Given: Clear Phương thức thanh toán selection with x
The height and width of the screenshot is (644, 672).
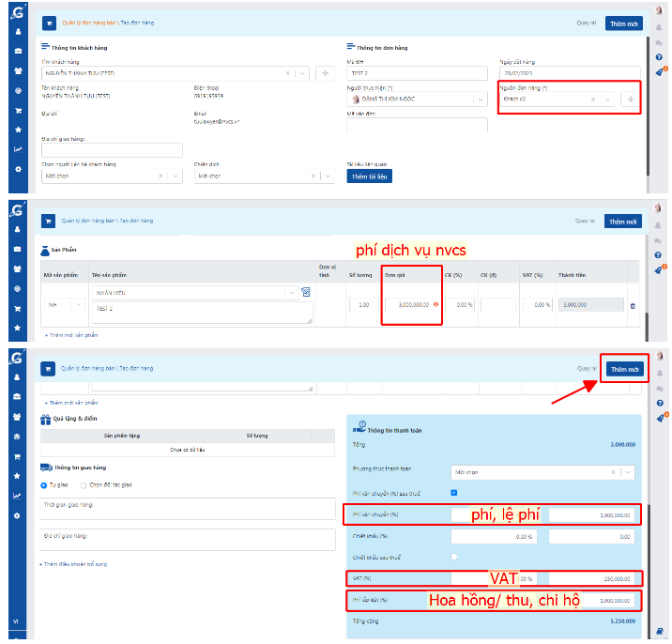Looking at the screenshot, I should tap(613, 472).
